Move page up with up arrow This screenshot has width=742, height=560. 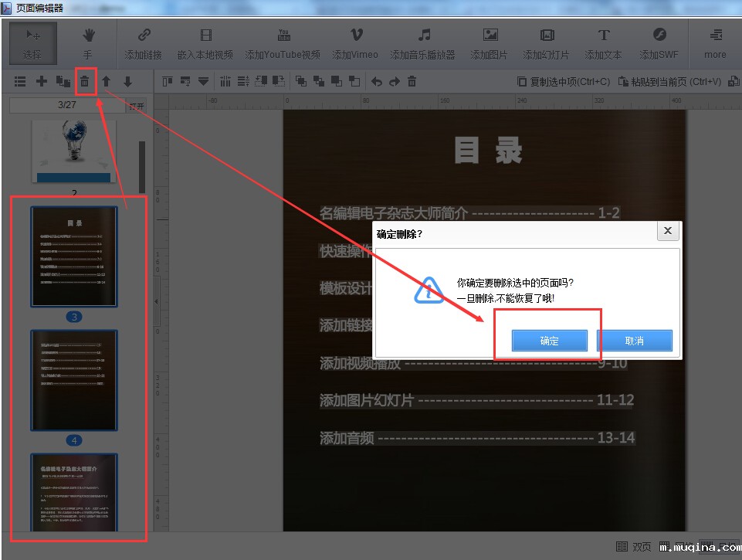click(107, 81)
